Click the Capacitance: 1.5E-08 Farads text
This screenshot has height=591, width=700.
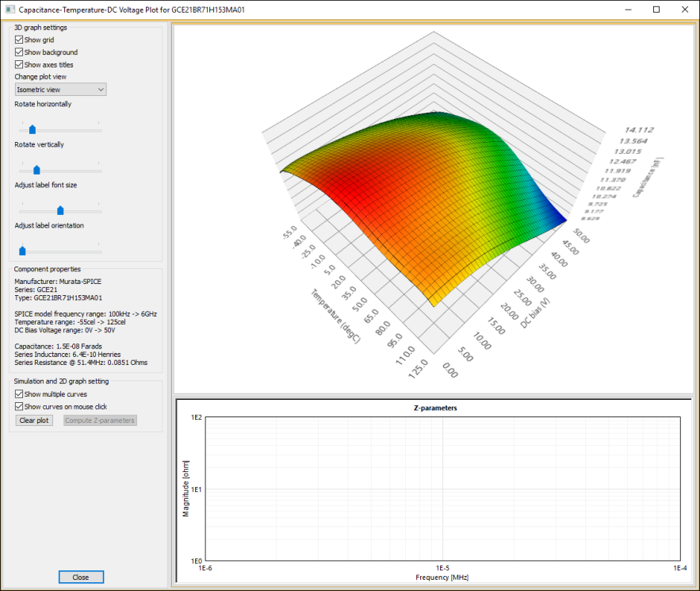pos(58,346)
